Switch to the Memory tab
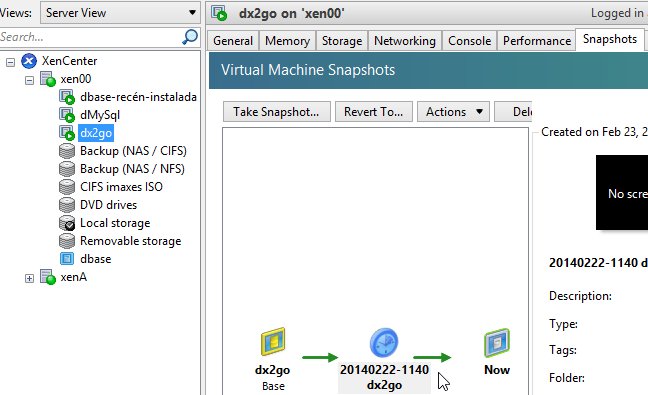The height and width of the screenshot is (395, 648). point(287,41)
